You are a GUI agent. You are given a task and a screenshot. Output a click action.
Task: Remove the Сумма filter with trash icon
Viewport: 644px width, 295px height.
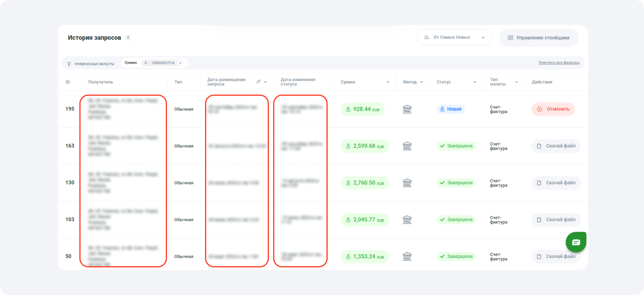click(x=180, y=63)
